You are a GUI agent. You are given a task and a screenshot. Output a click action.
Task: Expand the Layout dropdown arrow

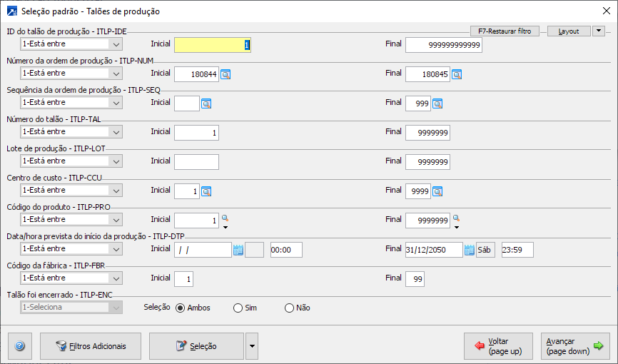[x=599, y=31]
